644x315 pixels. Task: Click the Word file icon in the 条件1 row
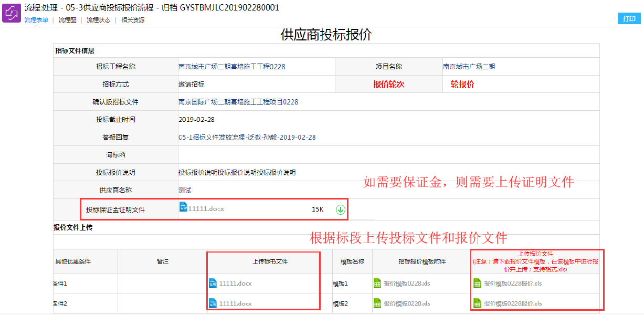[213, 283]
